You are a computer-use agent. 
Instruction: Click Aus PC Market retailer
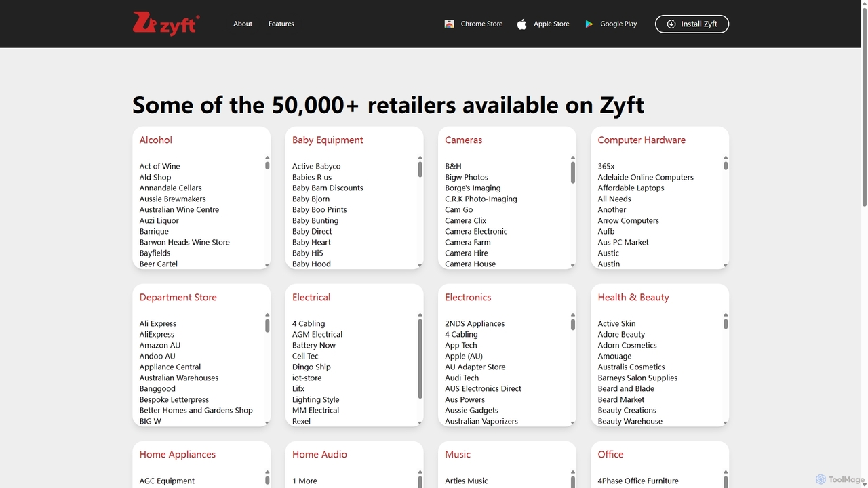[623, 242]
